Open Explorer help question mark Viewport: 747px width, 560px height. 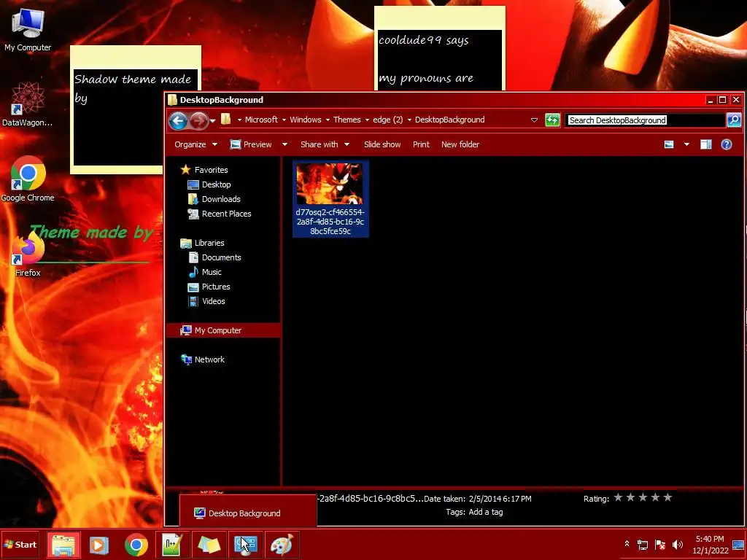click(726, 144)
